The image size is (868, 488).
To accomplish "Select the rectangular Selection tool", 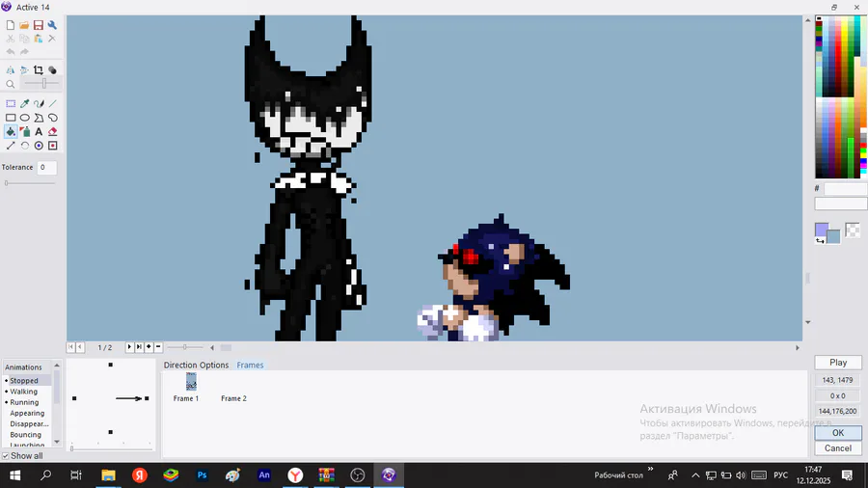I will (x=11, y=103).
